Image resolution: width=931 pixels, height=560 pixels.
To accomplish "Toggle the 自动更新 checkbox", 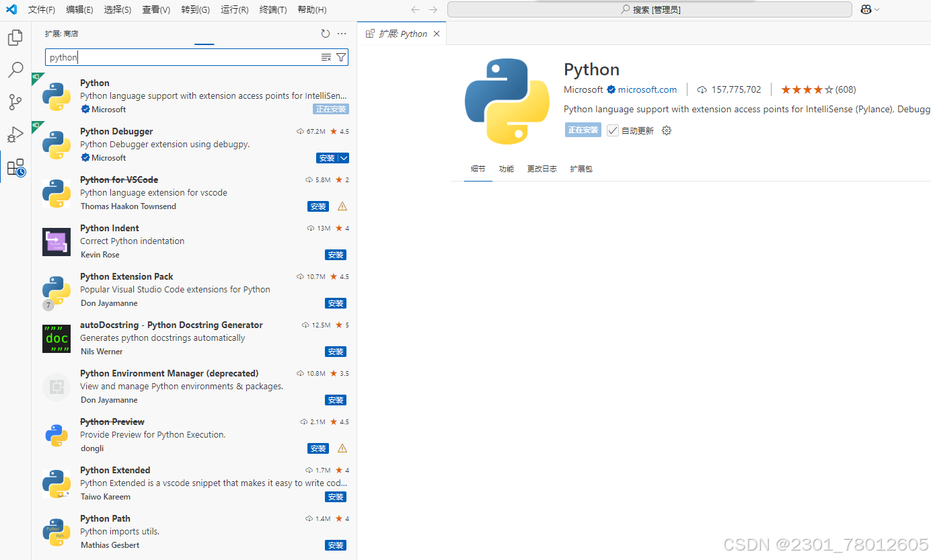I will click(x=612, y=130).
